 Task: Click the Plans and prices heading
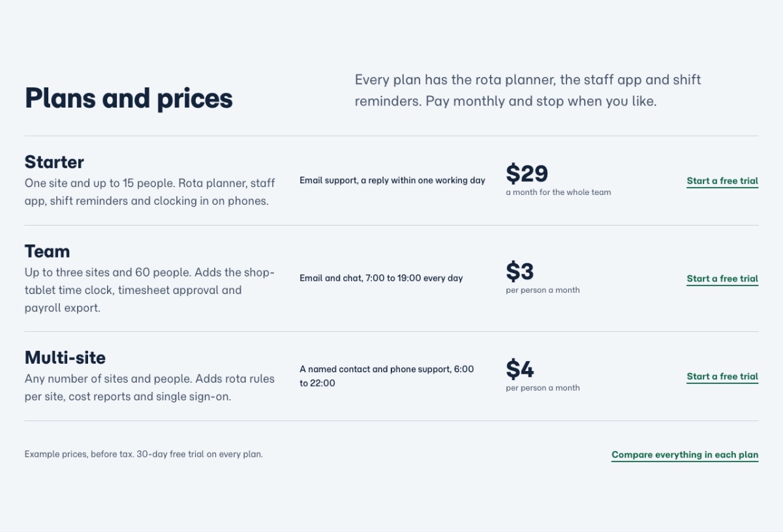pyautogui.click(x=129, y=98)
